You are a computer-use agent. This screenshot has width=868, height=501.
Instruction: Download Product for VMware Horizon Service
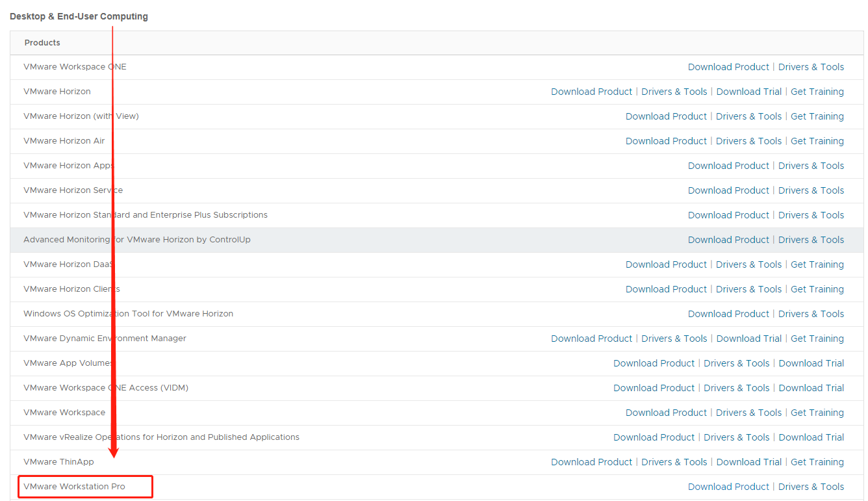(728, 190)
